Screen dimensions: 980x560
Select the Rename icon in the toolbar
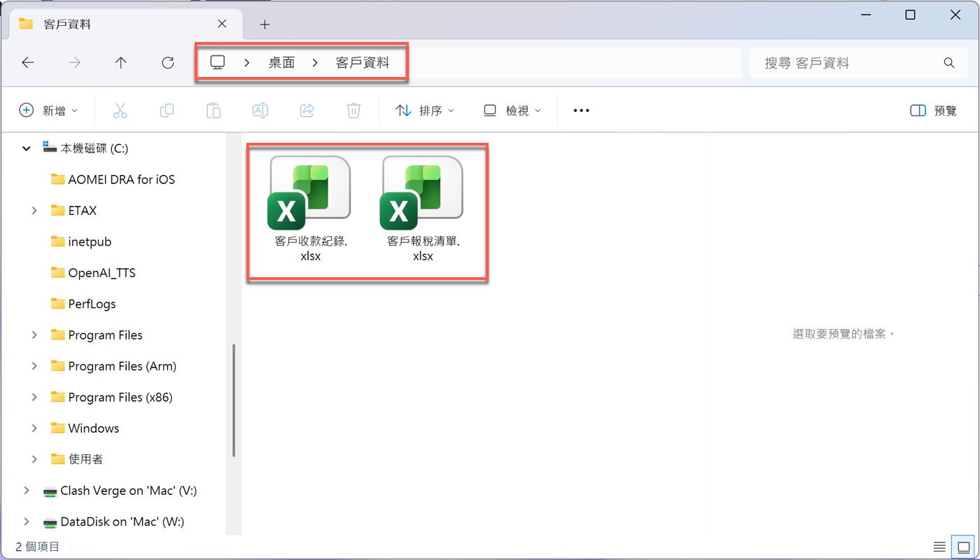[260, 110]
